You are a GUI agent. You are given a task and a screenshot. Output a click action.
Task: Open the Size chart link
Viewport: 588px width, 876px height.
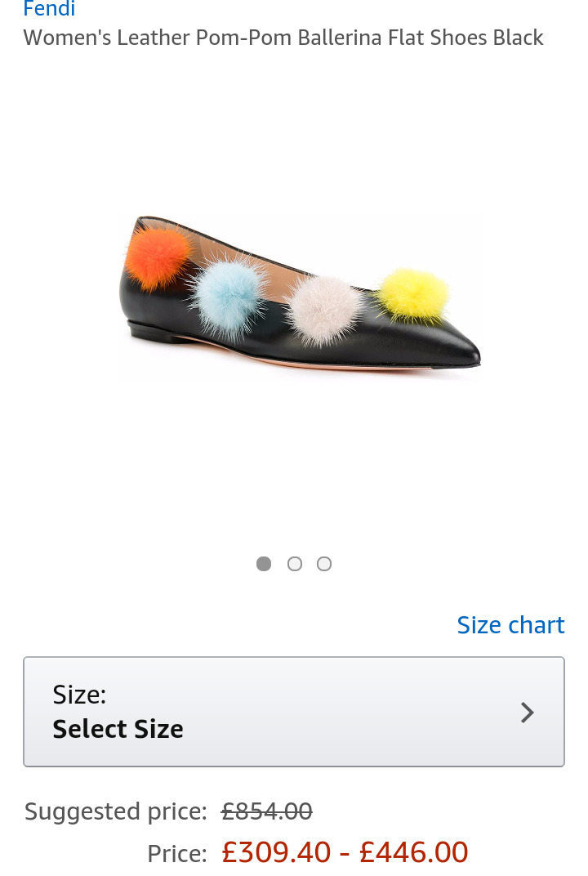pos(511,625)
